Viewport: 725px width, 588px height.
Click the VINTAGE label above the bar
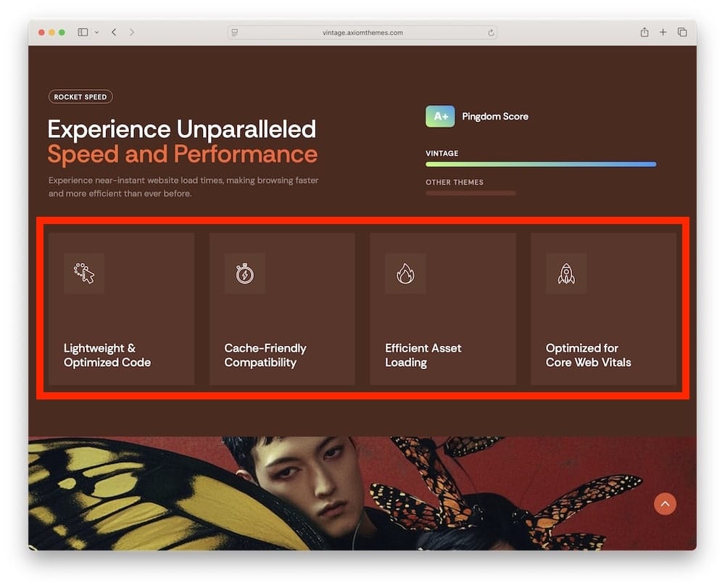442,153
